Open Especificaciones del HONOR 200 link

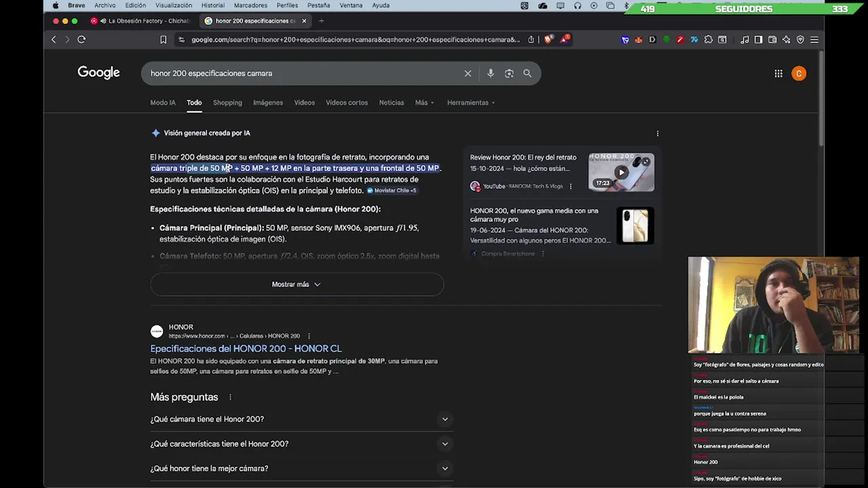245,348
